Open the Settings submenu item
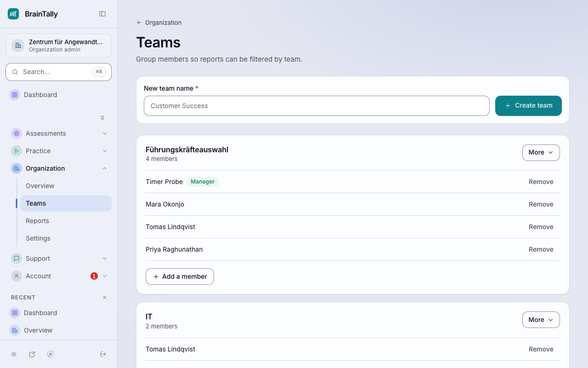Image resolution: width=588 pixels, height=368 pixels. pyautogui.click(x=66, y=238)
